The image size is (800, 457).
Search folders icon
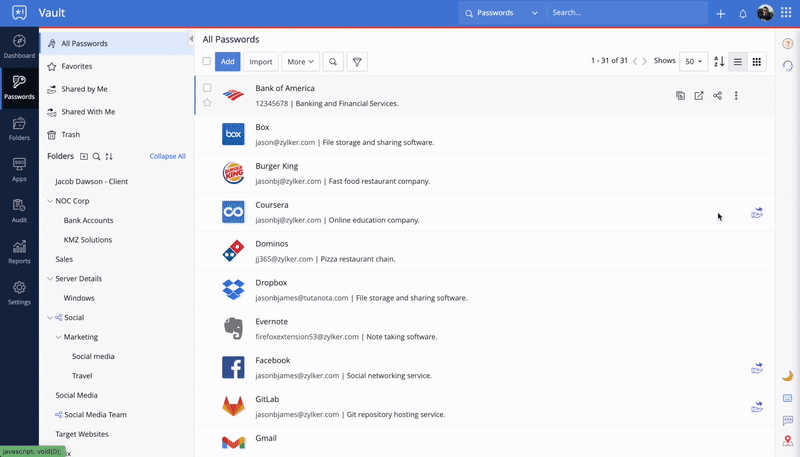pyautogui.click(x=96, y=157)
